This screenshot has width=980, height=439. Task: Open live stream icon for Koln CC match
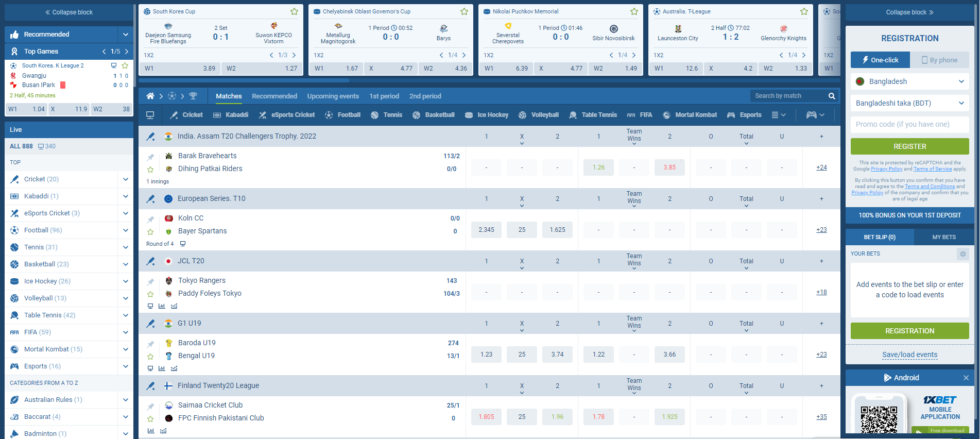click(182, 244)
